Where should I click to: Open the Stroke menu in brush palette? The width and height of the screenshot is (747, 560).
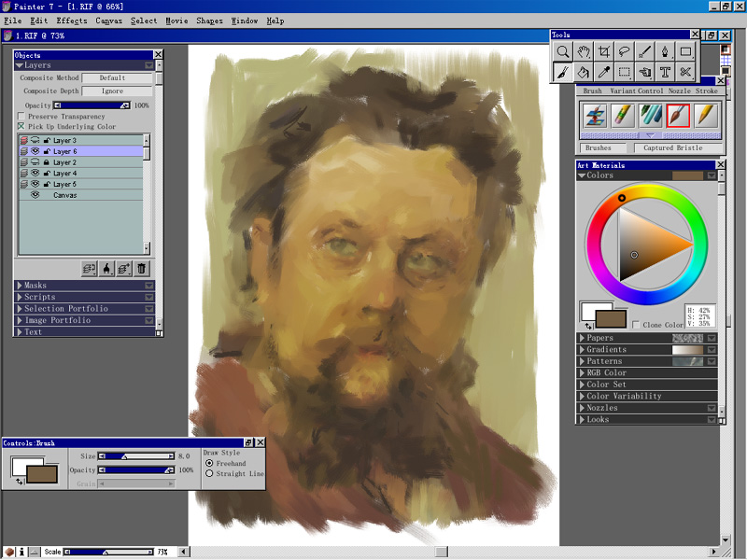707,91
